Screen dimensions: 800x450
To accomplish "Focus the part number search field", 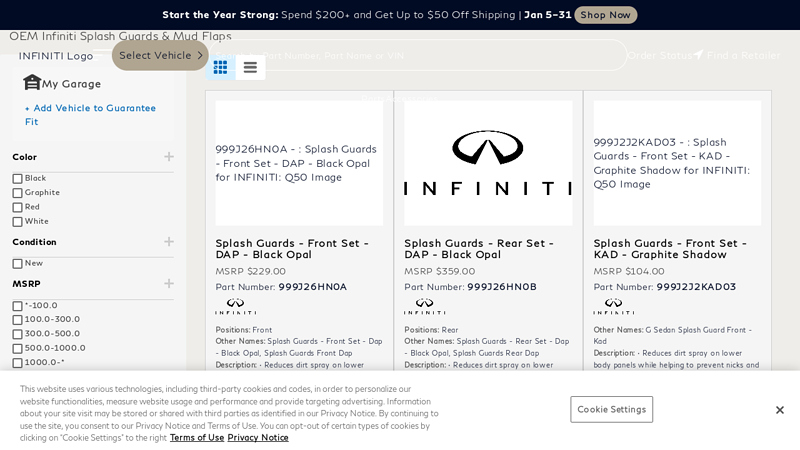I will click(418, 55).
